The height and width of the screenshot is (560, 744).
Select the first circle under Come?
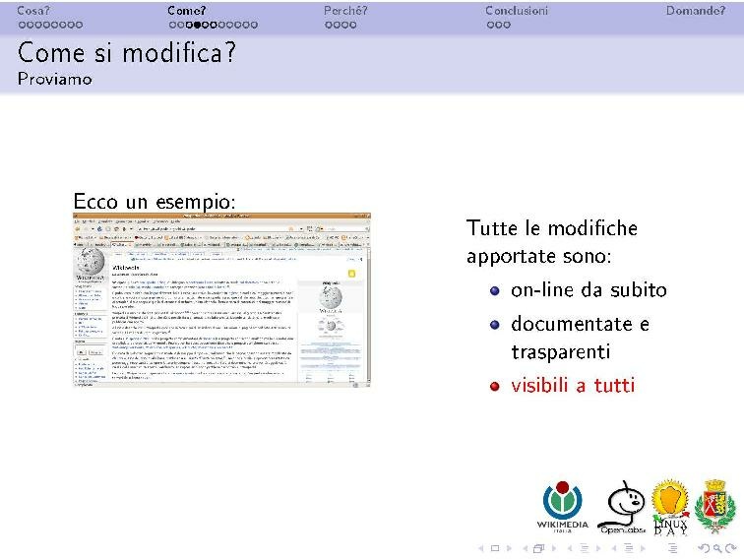(173, 25)
